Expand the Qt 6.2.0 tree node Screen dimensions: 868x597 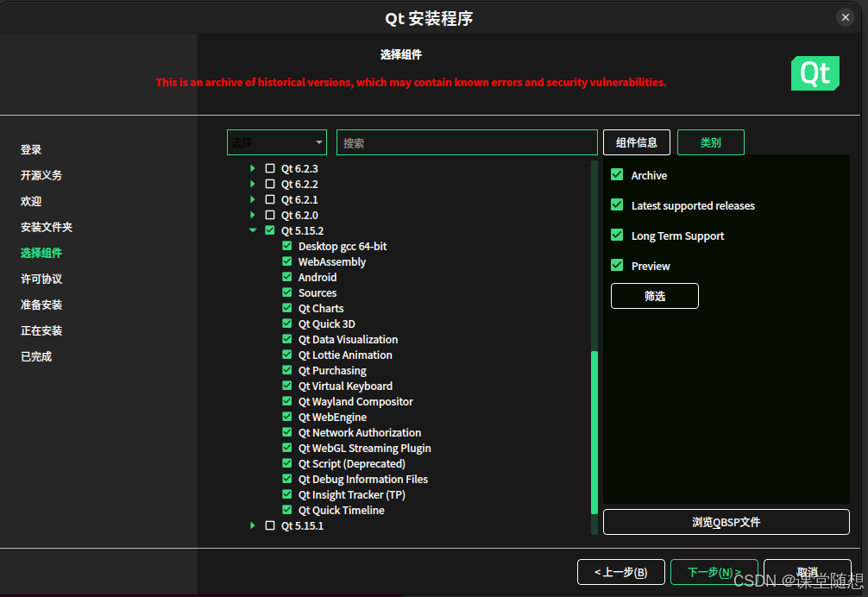253,215
